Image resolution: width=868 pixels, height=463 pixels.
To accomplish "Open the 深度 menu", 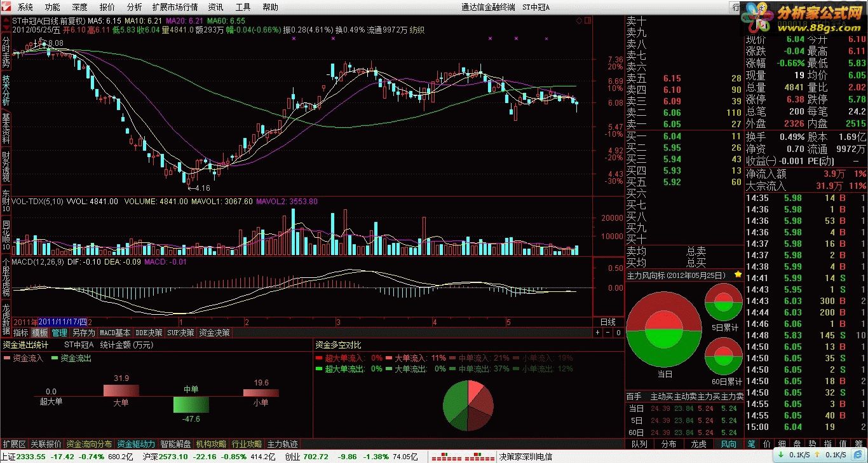I will pos(80,8).
